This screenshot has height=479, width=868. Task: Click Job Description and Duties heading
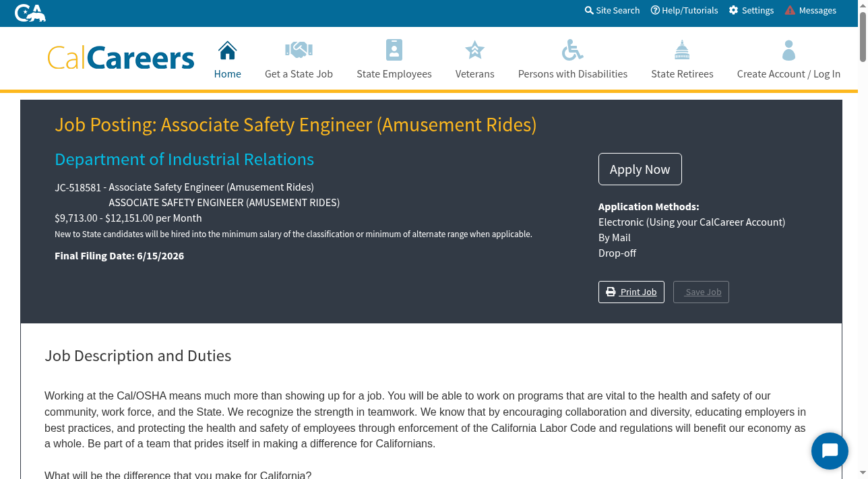coord(138,356)
